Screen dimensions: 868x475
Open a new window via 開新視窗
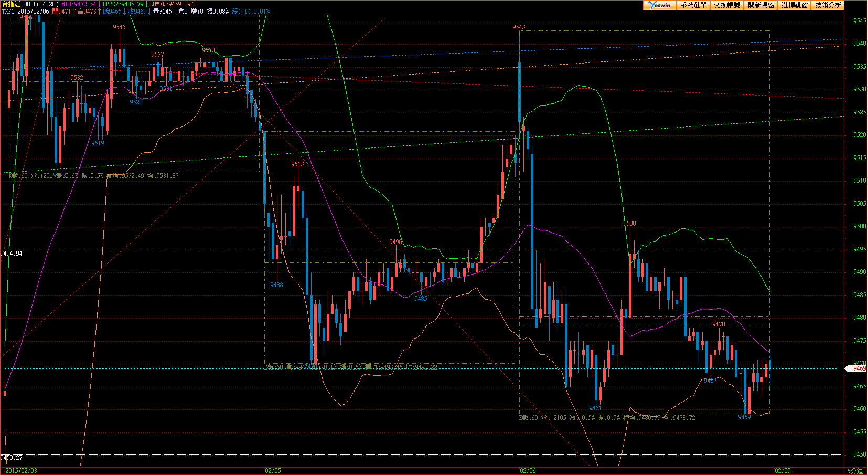coord(760,5)
